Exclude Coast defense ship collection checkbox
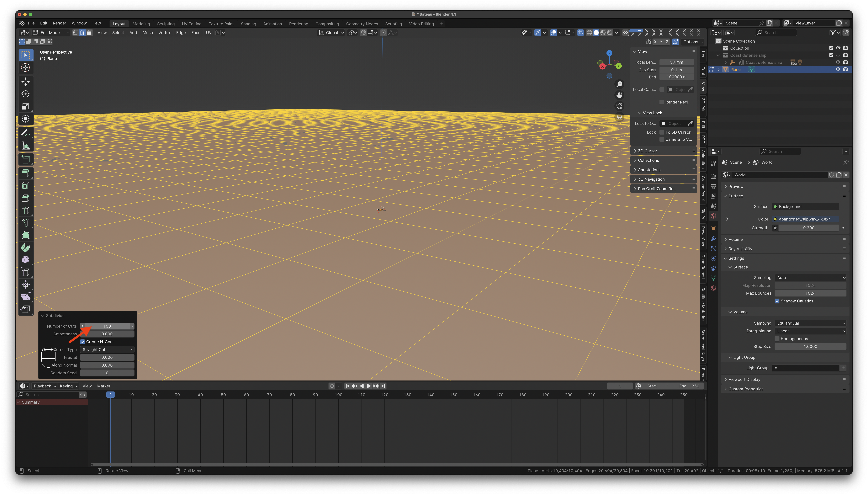Image resolution: width=868 pixels, height=495 pixels. [831, 55]
